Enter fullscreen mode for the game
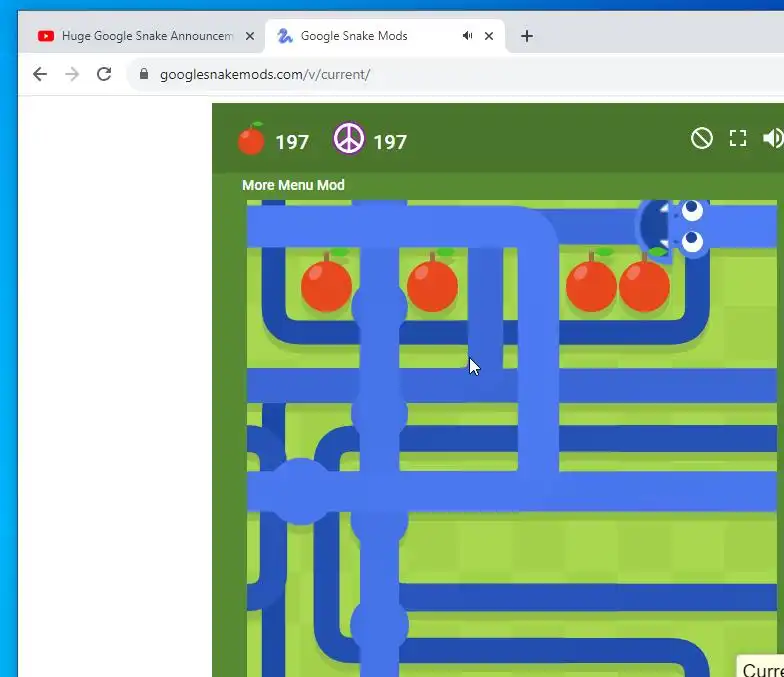Viewport: 784px width, 677px height. (738, 138)
